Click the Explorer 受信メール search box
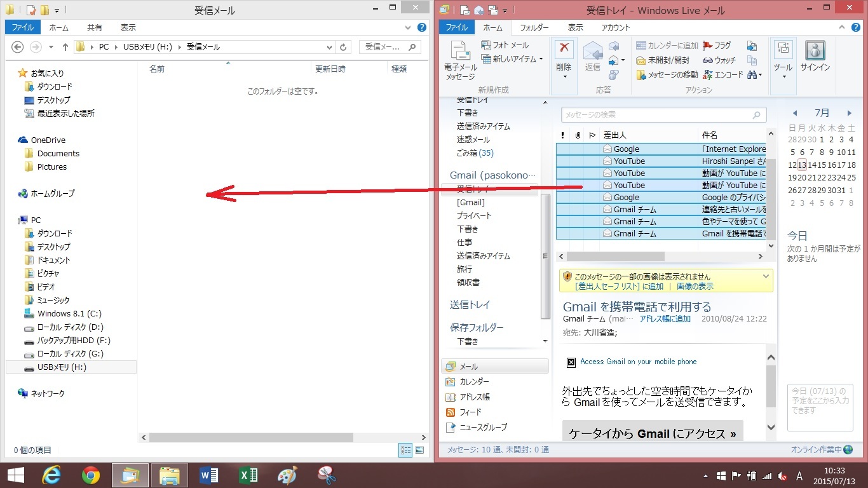This screenshot has width=868, height=488. coord(390,47)
